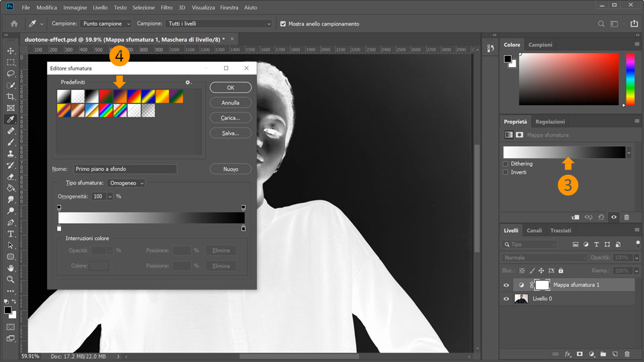Click the Nome gradient name field
Image resolution: width=644 pixels, height=362 pixels.
(x=125, y=169)
